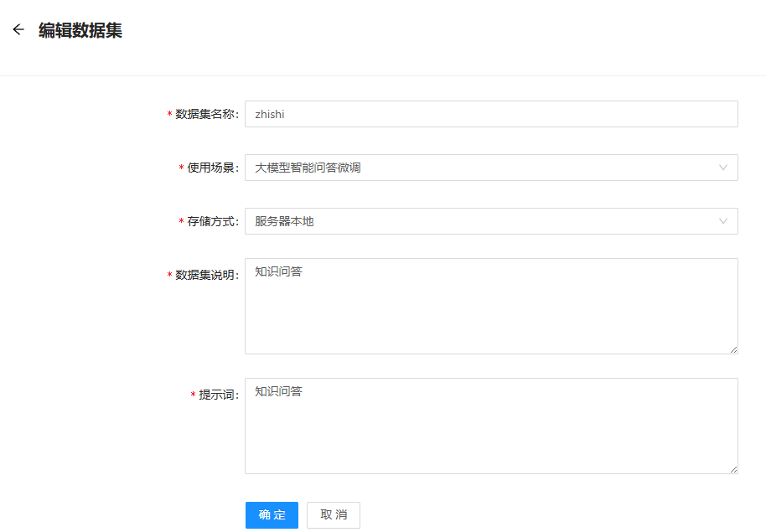Click the 数据集说明 field label

(x=206, y=276)
